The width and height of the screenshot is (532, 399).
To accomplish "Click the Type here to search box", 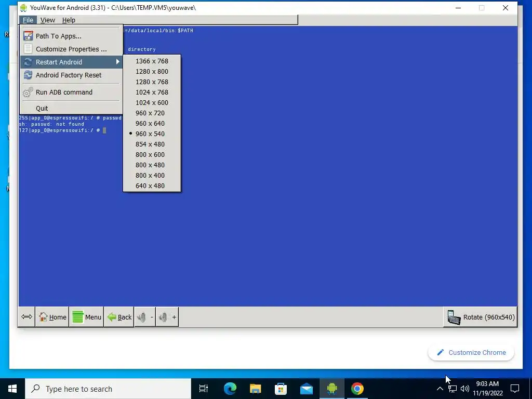I will (108, 389).
